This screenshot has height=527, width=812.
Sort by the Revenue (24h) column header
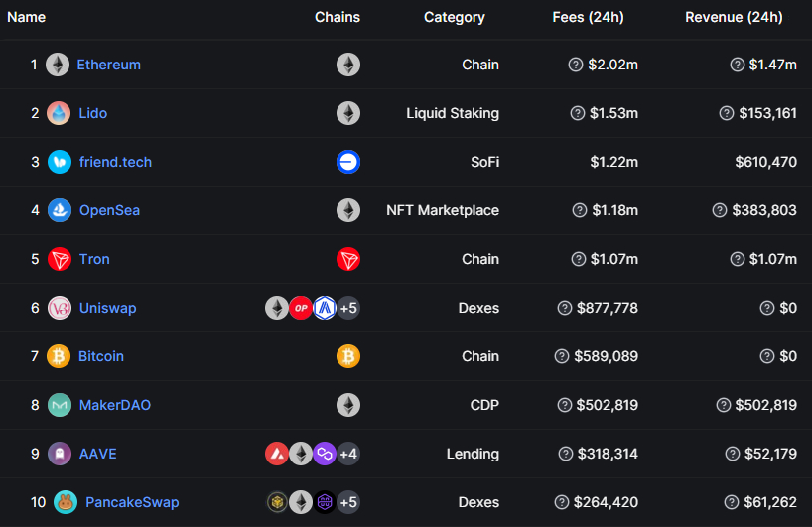click(734, 17)
